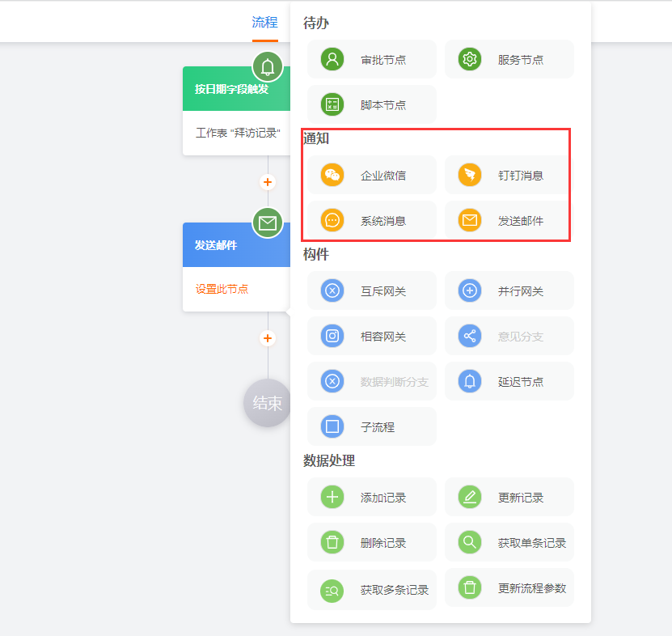Click the 工作表 "拜访记录" text
This screenshot has width=672, height=636.
(238, 133)
